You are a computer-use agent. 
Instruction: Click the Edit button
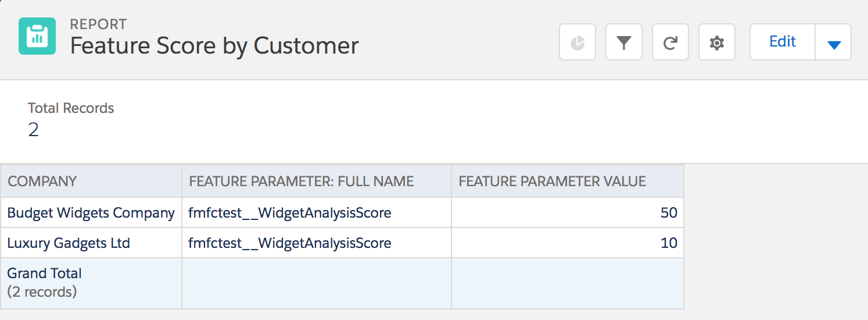pos(783,42)
